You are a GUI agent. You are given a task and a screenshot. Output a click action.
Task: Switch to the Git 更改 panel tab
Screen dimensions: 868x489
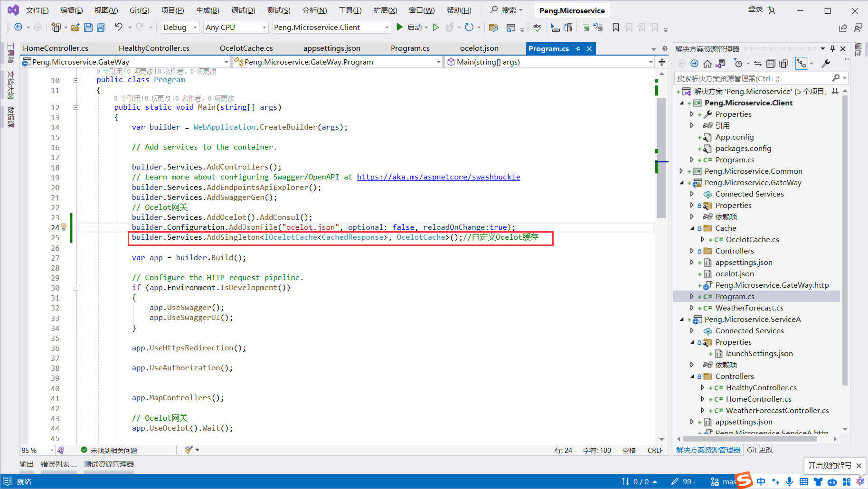pos(760,450)
